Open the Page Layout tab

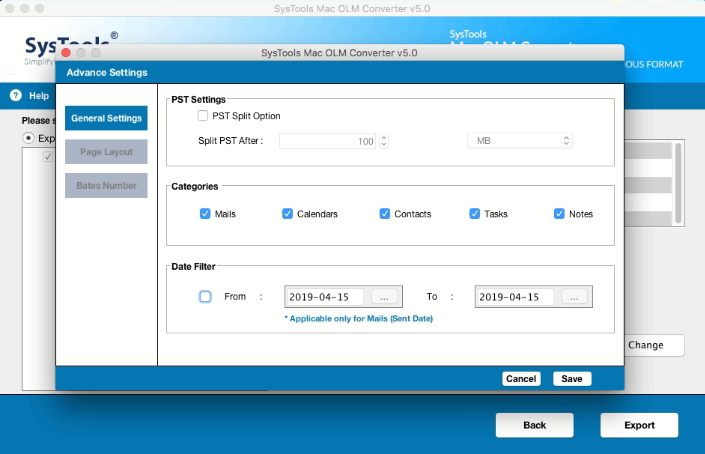pyautogui.click(x=106, y=152)
